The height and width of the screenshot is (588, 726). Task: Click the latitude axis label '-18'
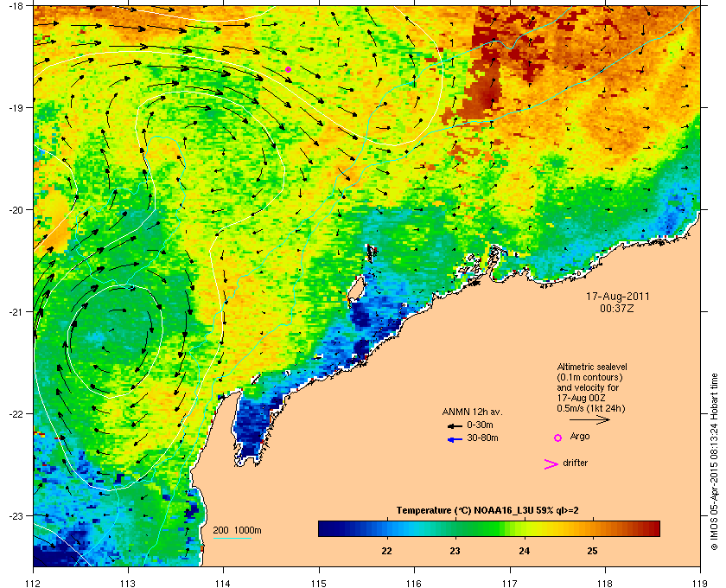[16, 6]
